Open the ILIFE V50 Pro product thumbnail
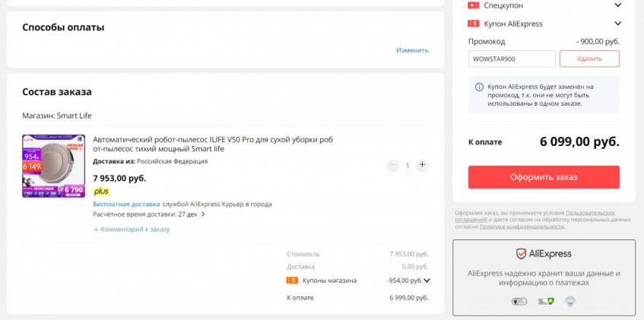 53,166
